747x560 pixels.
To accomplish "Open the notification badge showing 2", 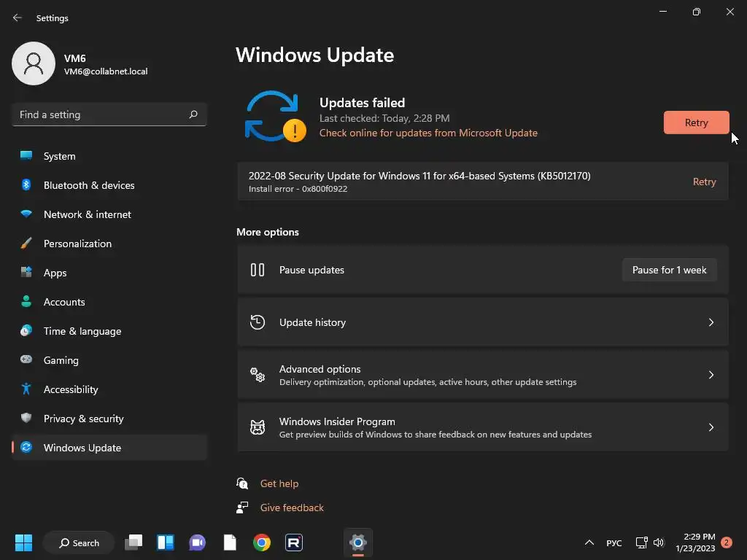I will (x=726, y=542).
